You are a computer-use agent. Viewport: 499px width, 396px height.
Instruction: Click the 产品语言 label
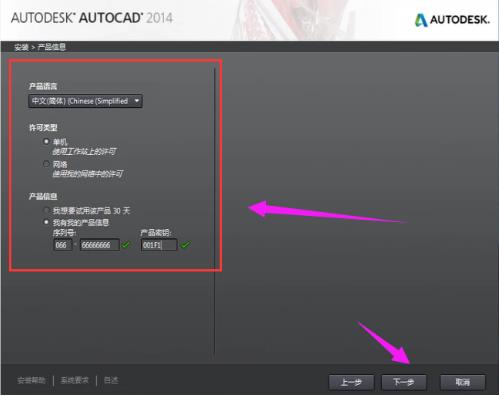point(43,87)
